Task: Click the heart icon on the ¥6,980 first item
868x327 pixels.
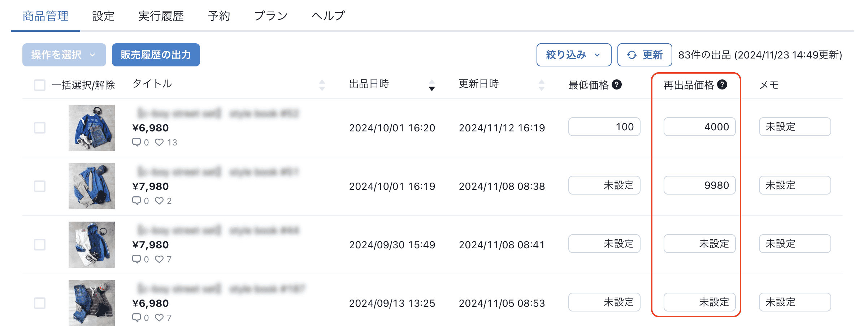Action: point(159,142)
